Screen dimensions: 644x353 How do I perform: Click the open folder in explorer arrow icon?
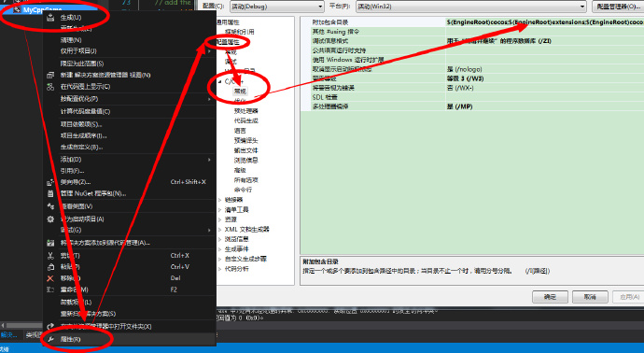click(x=50, y=327)
